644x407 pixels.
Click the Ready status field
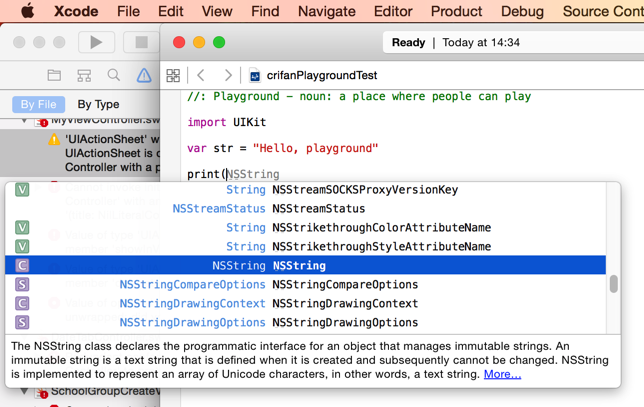click(513, 42)
